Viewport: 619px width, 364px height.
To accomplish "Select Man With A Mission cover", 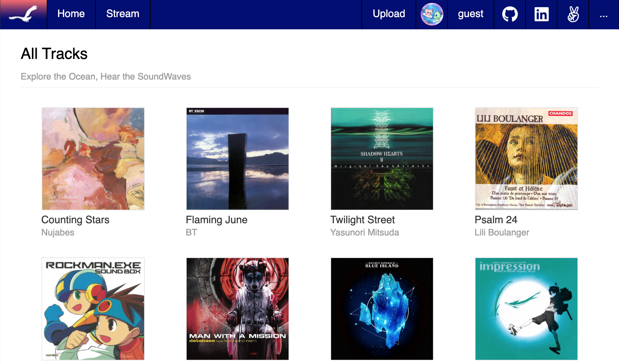I will 238,309.
